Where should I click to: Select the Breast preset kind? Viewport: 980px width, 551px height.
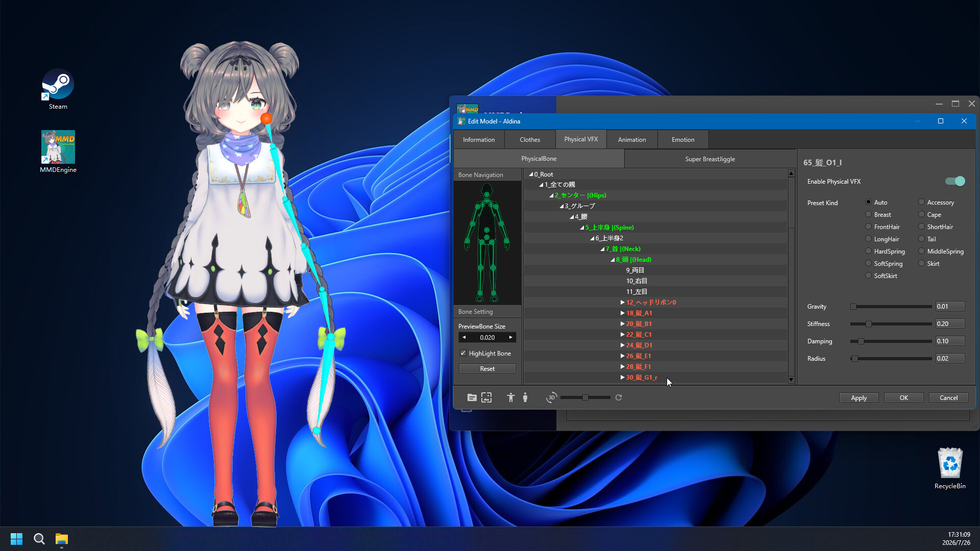[x=868, y=214]
